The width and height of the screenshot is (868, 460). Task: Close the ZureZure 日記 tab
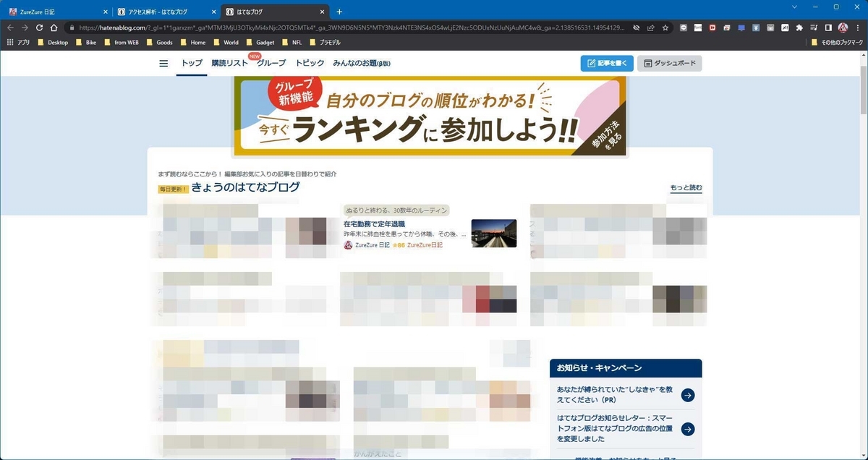(105, 12)
